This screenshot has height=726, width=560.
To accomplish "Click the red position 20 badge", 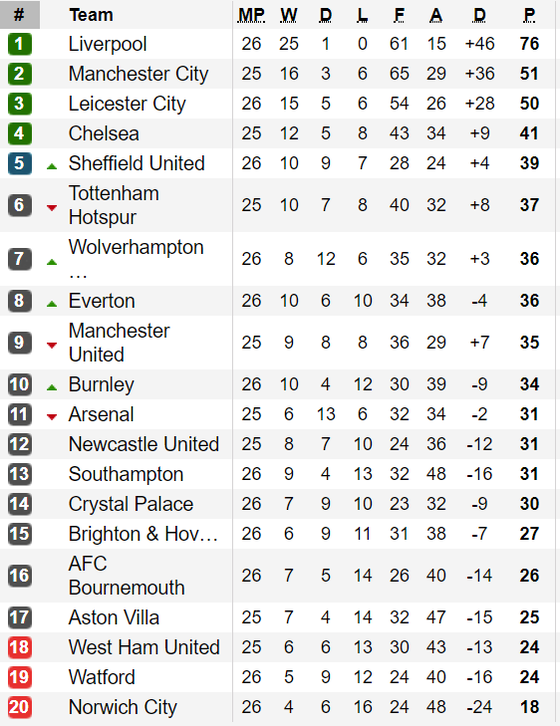I will coord(19,707).
